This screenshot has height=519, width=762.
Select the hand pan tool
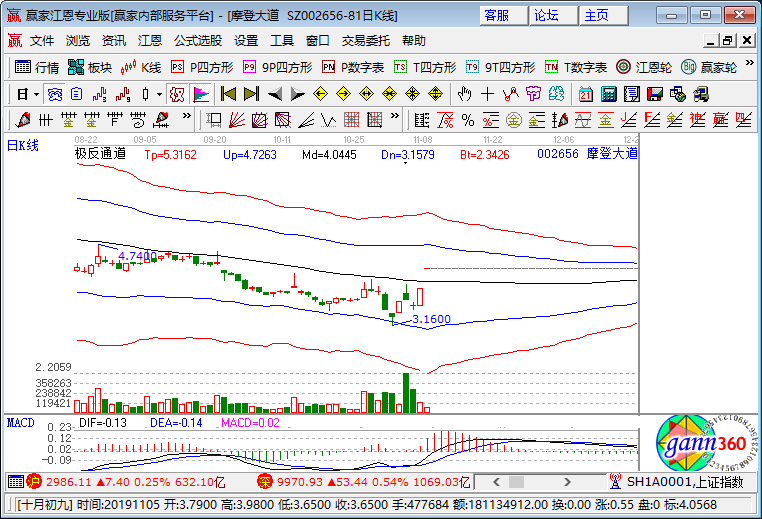(x=464, y=94)
